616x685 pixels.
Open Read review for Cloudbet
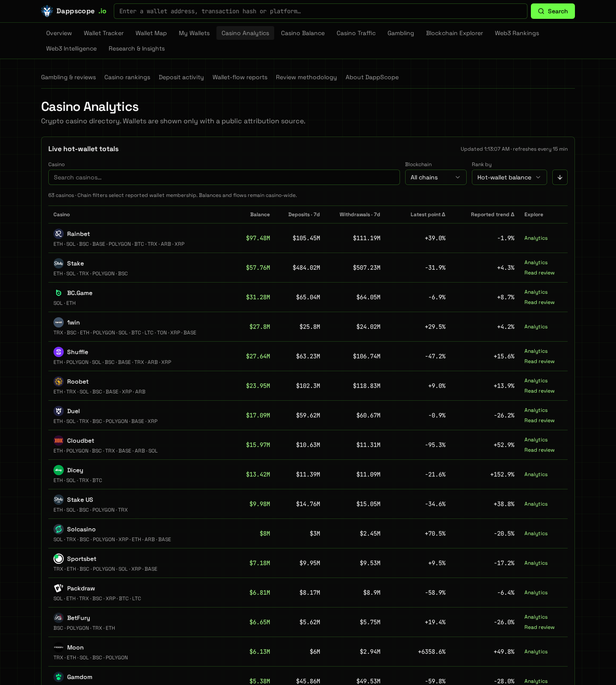pos(539,450)
